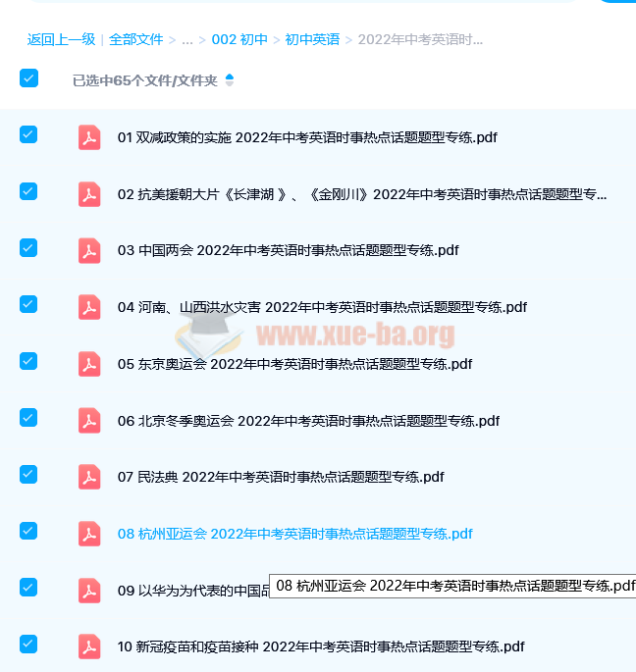This screenshot has width=636, height=672.
Task: Click PDF icon for 07 民法典 file
Action: point(89,478)
